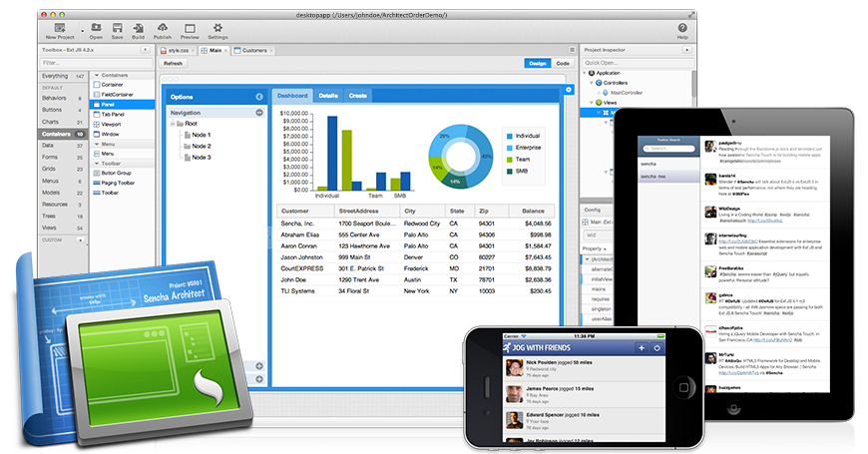Image resolution: width=868 pixels, height=454 pixels.
Task: Select the Window component icon
Action: tap(97, 134)
